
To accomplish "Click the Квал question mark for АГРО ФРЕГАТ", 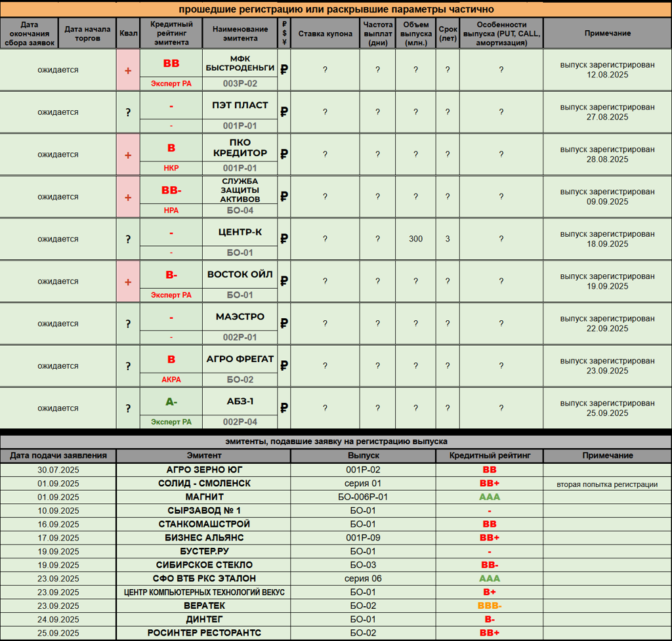I will click(128, 366).
